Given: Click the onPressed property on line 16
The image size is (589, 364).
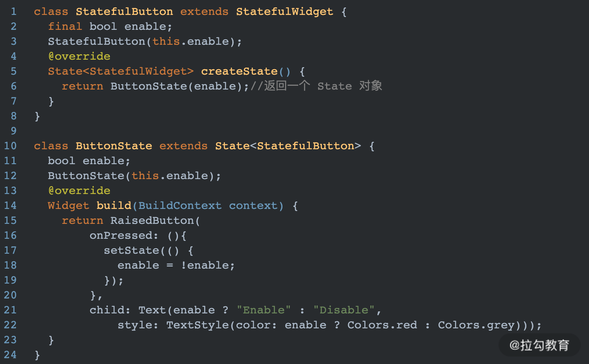Looking at the screenshot, I should coord(121,235).
